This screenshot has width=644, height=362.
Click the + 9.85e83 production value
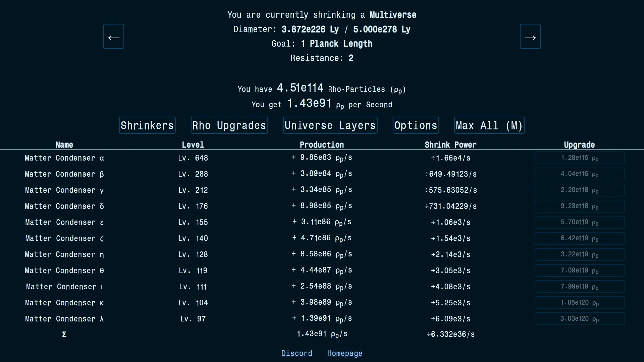[322, 158]
